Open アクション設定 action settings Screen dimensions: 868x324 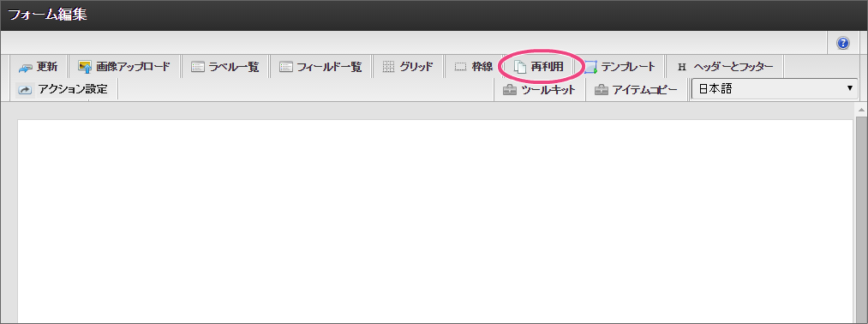pos(63,89)
